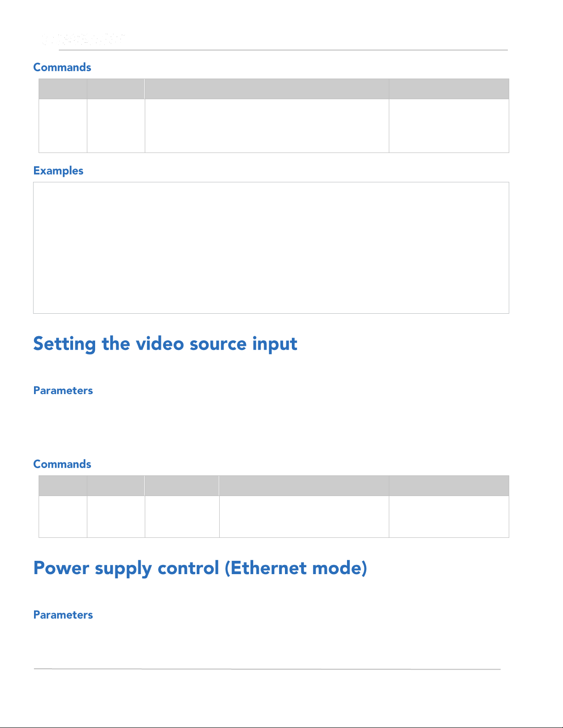563x728 pixels.
Task: Click the second header cell of the top Commands table
Action: tap(116, 89)
